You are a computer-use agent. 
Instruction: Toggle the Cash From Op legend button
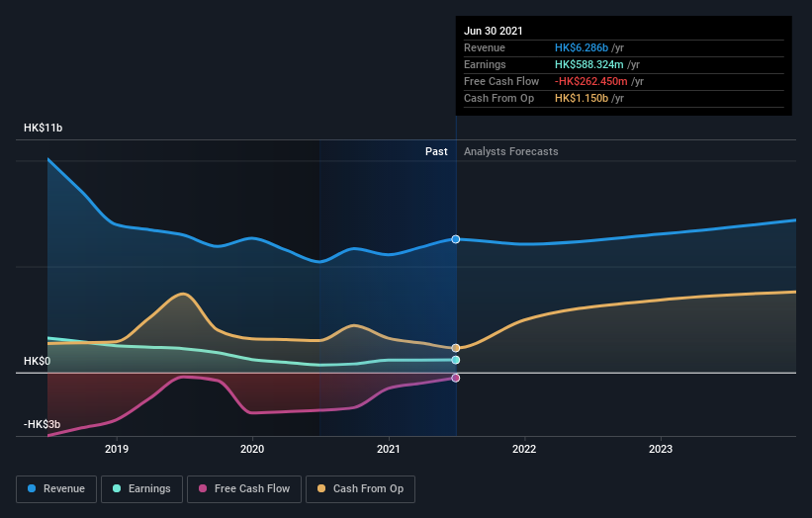[x=360, y=489]
